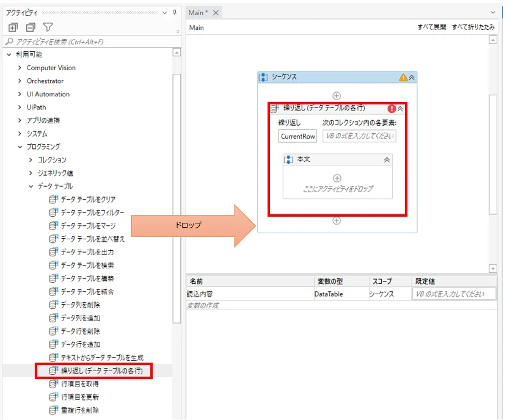Click the red error icon on 繰り返し activity
The width and height of the screenshot is (507, 420).
392,109
